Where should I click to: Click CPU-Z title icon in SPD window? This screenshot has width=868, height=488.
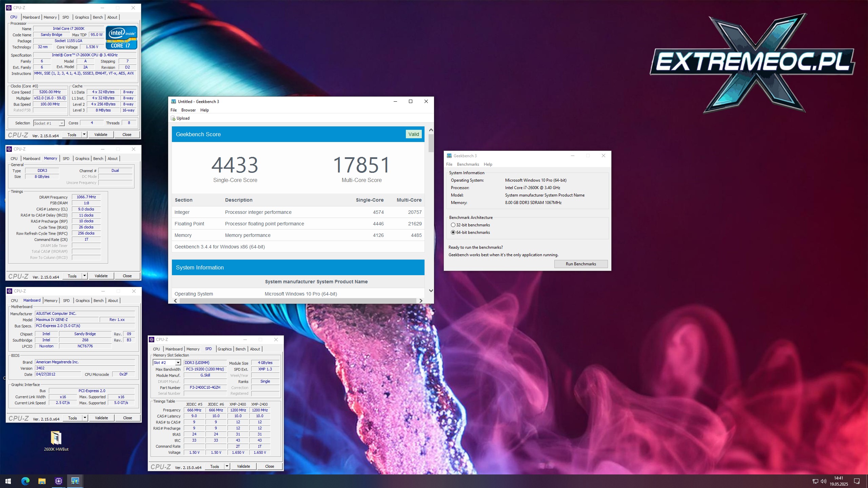pyautogui.click(x=152, y=339)
